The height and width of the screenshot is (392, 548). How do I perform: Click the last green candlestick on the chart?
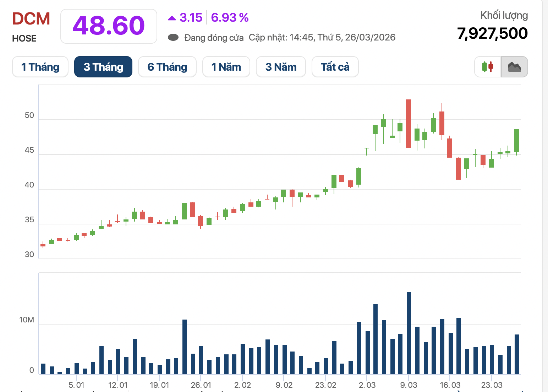point(516,141)
